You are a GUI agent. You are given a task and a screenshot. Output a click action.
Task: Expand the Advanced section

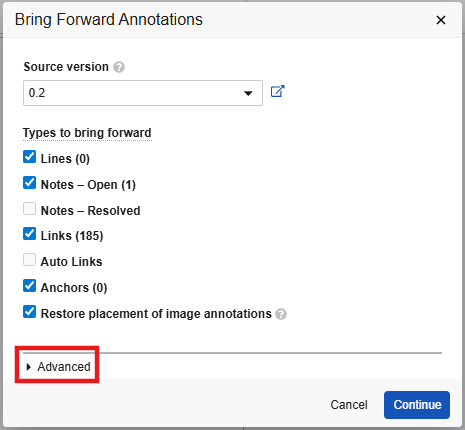(x=58, y=367)
